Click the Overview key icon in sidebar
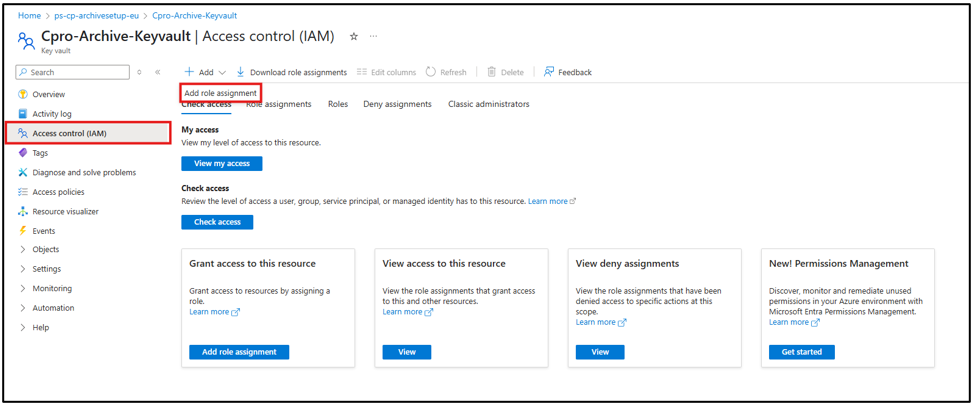This screenshot has width=973, height=404. [x=23, y=94]
